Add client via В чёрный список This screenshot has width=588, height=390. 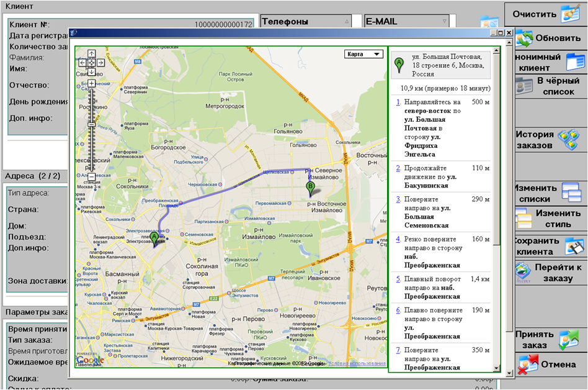[551, 86]
